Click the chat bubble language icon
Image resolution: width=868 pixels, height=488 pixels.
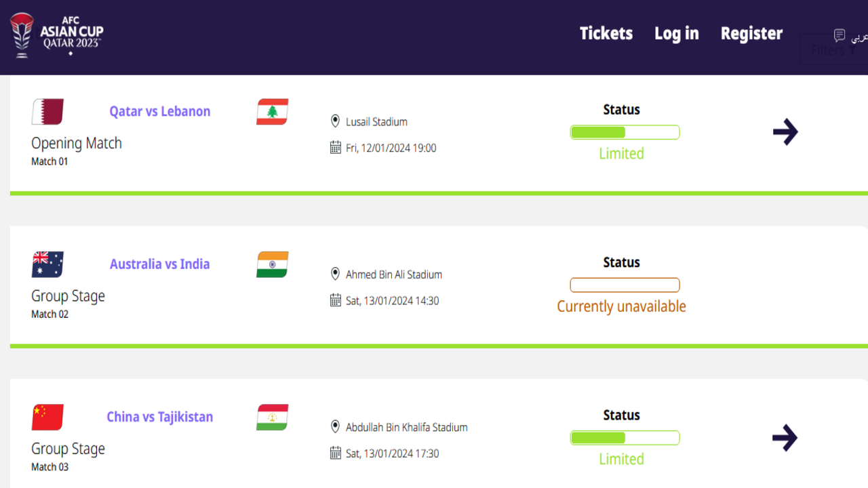pyautogui.click(x=840, y=35)
